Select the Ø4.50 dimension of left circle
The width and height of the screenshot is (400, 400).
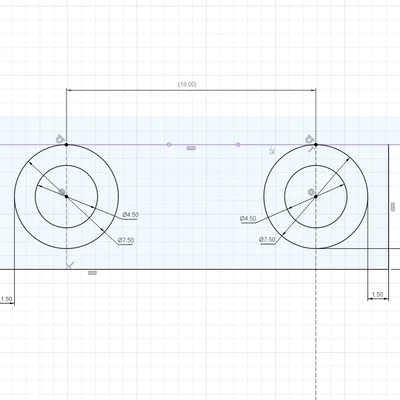[130, 215]
